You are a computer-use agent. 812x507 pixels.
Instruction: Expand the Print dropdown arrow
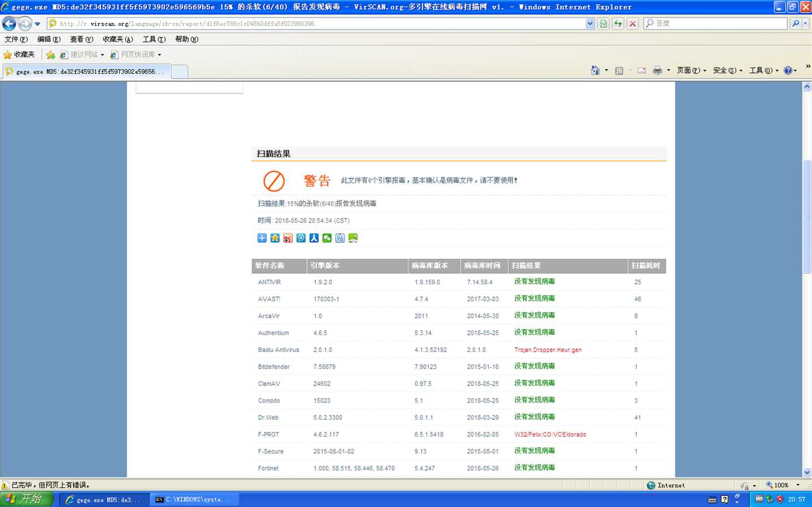click(668, 71)
